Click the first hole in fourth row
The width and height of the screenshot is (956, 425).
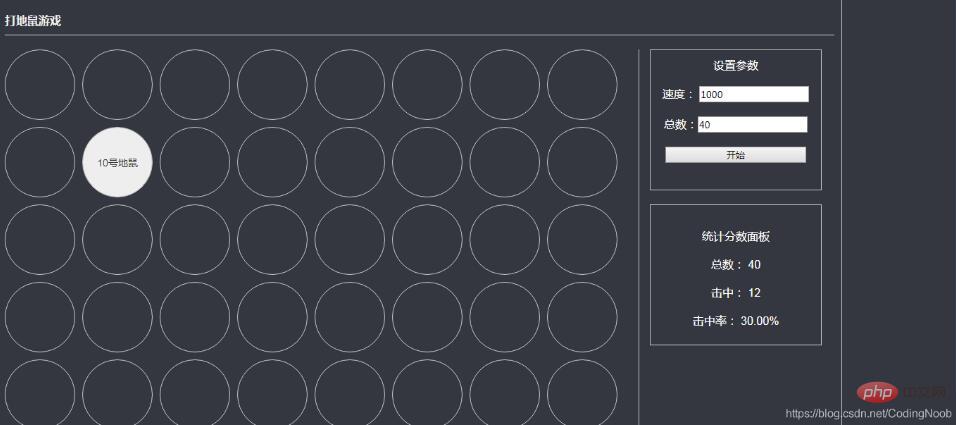40,317
